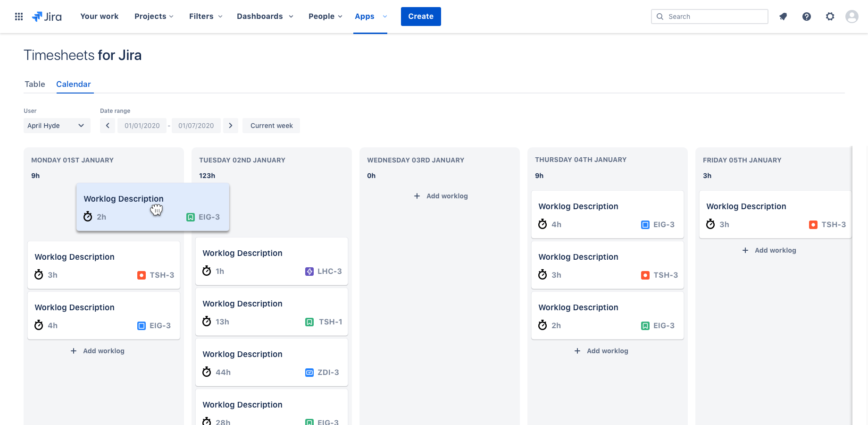Advance to the next date range
The image size is (868, 425).
tap(231, 126)
